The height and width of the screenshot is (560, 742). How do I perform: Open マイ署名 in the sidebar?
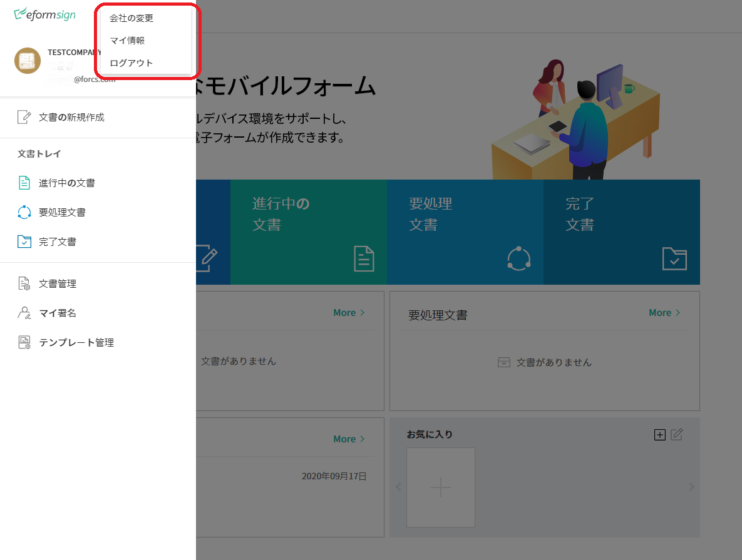pos(57,313)
